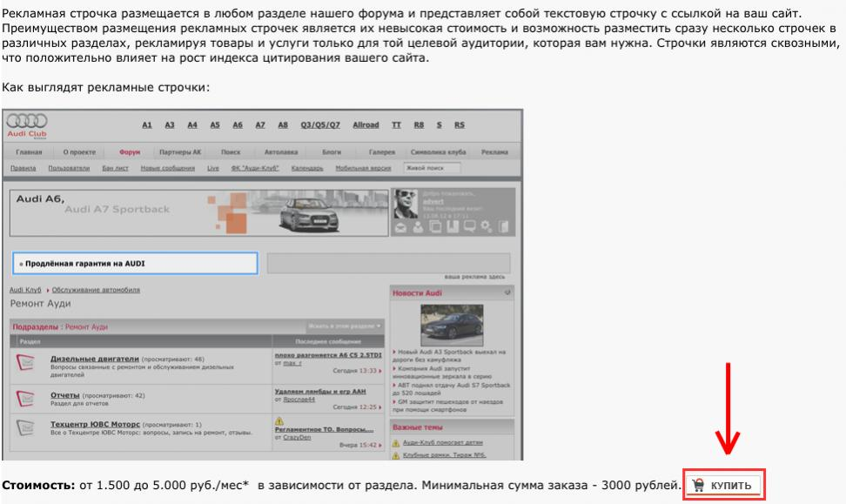Screen dimensions: 846x504
Task: Collapse the Новости Audi panel toggle
Action: (507, 292)
